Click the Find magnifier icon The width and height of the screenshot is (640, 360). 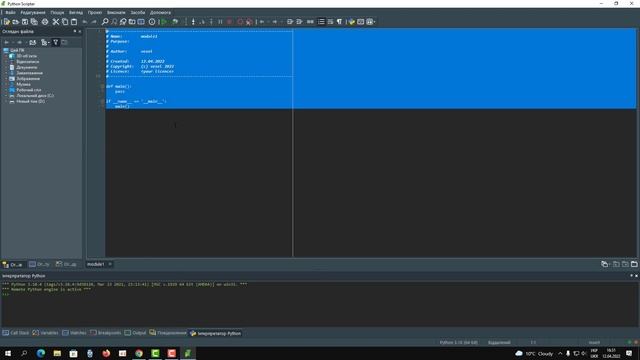(x=105, y=22)
